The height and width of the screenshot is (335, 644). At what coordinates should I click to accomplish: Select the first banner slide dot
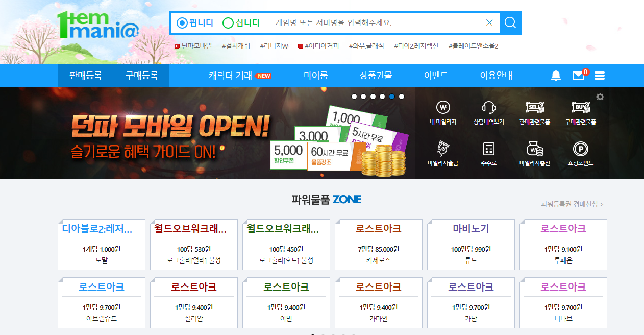click(354, 97)
